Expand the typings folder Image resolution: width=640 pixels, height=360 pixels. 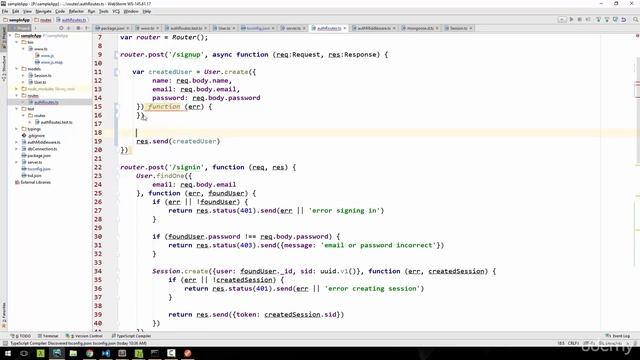[17, 129]
